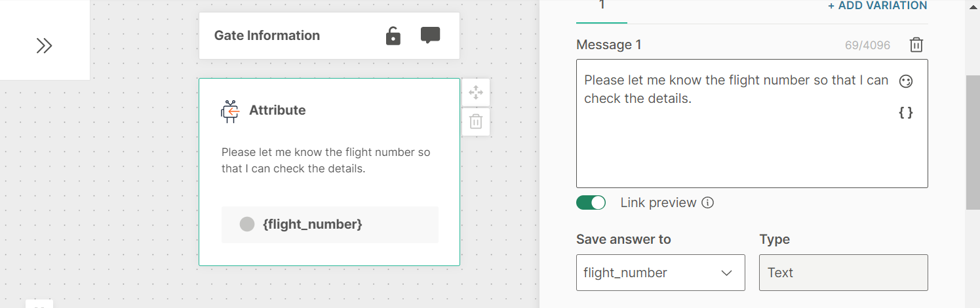Click the move arrows icon beside Attribute block
Screen dimensions: 980x308
point(476,93)
